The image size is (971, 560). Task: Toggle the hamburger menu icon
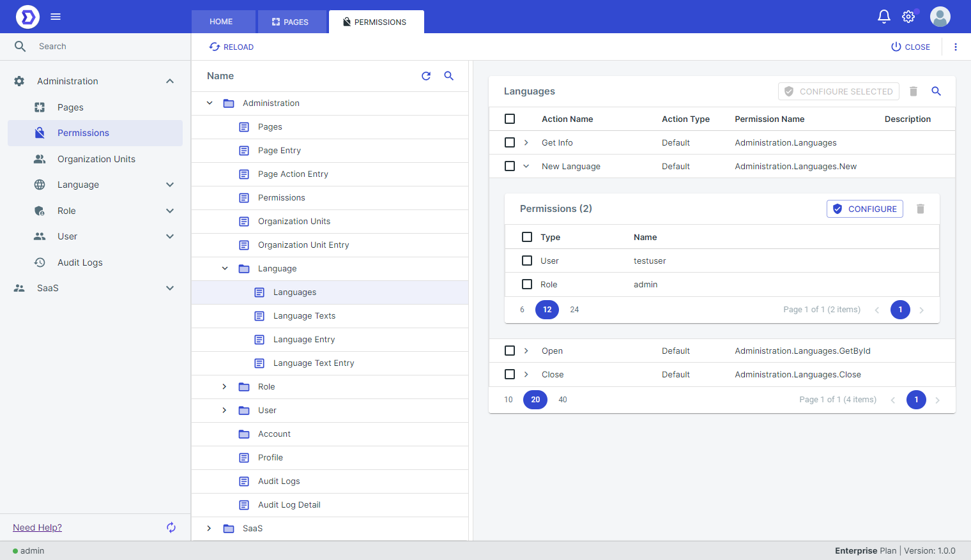pos(56,17)
